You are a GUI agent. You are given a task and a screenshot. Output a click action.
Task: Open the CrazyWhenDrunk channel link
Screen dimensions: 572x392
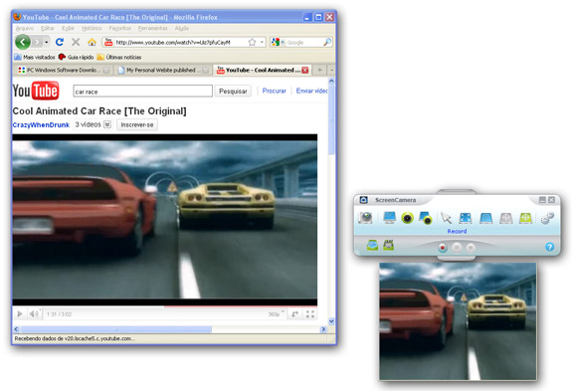41,124
